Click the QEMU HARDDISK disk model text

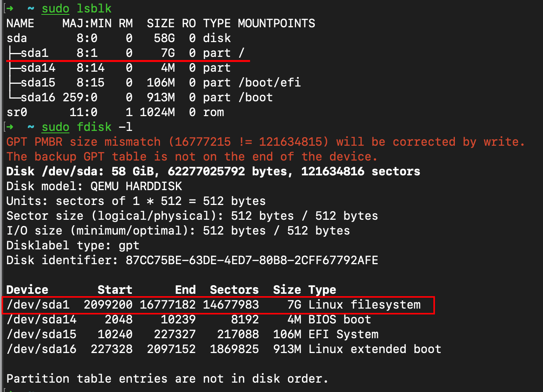click(136, 186)
